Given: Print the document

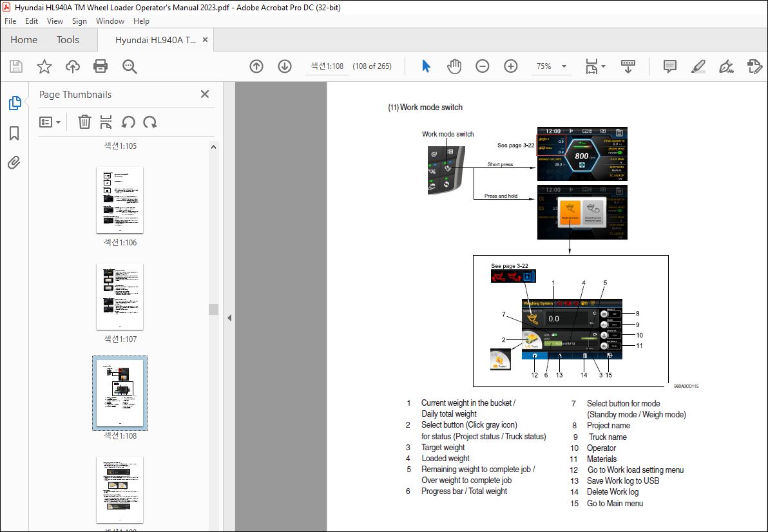Looking at the screenshot, I should coord(101,66).
